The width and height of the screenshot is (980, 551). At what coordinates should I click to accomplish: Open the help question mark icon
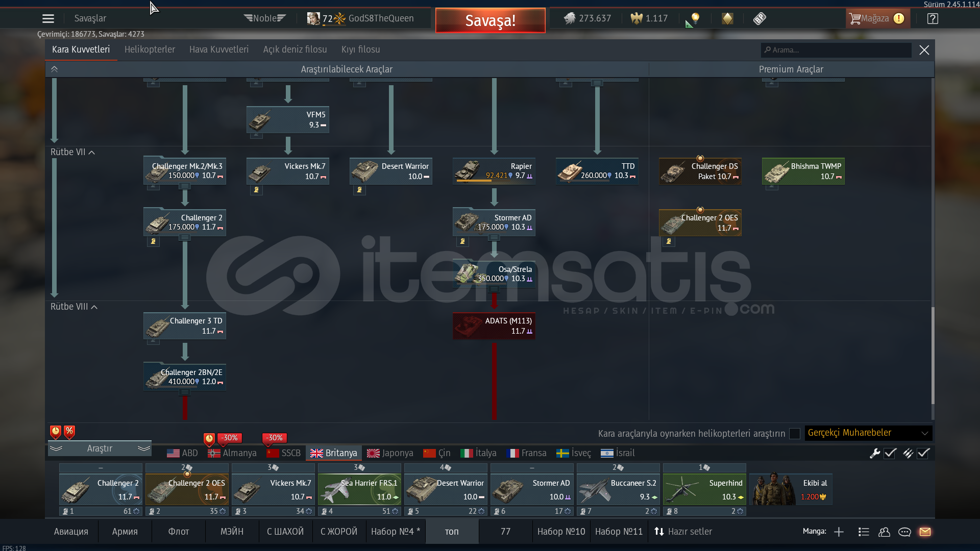(933, 19)
